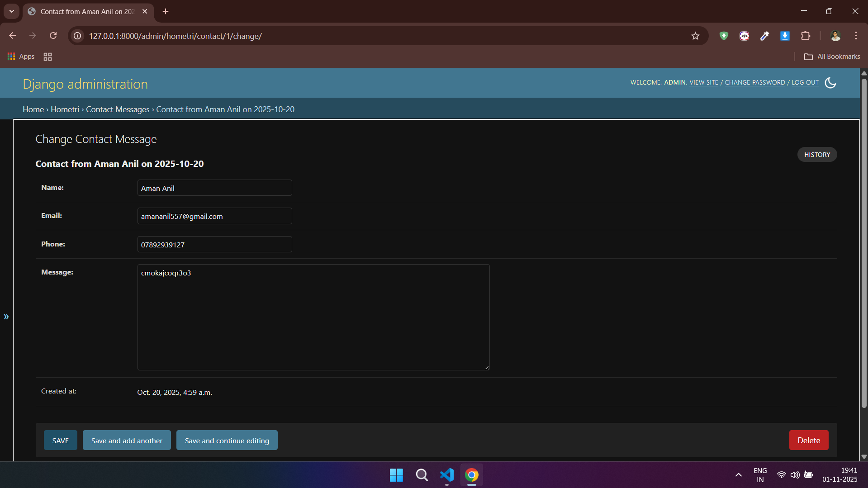Screen dimensions: 868x488
Task: Open the volume speaker icon
Action: (795, 475)
